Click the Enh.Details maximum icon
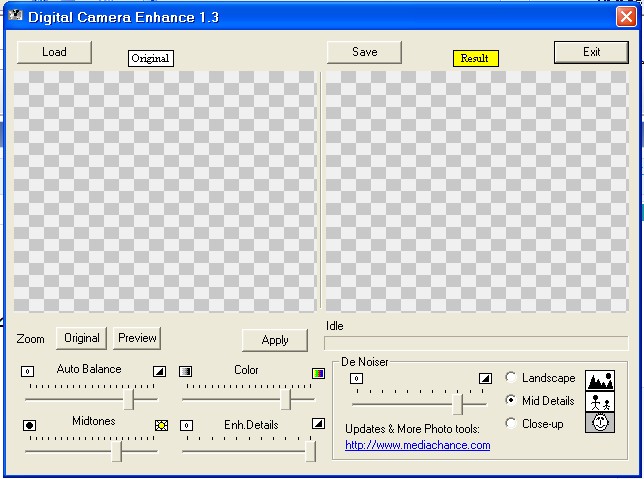Image resolution: width=644 pixels, height=479 pixels. (318, 424)
